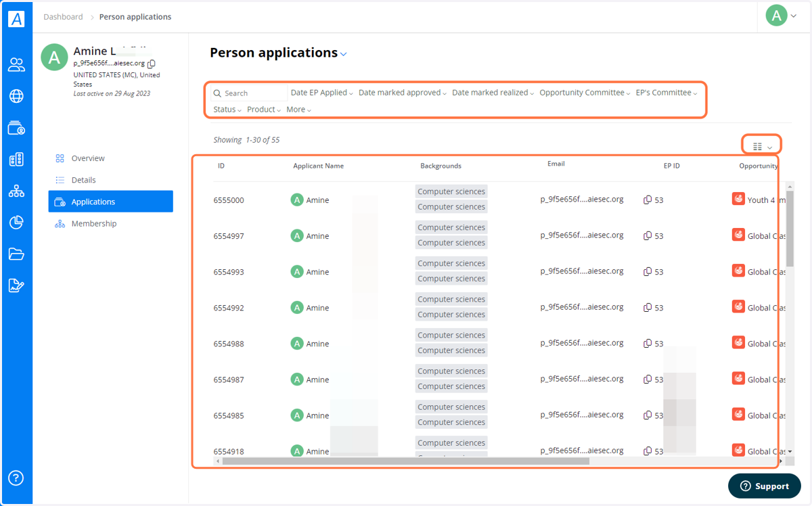
Task: Open the org hierarchy icon in sidebar
Action: (x=16, y=191)
